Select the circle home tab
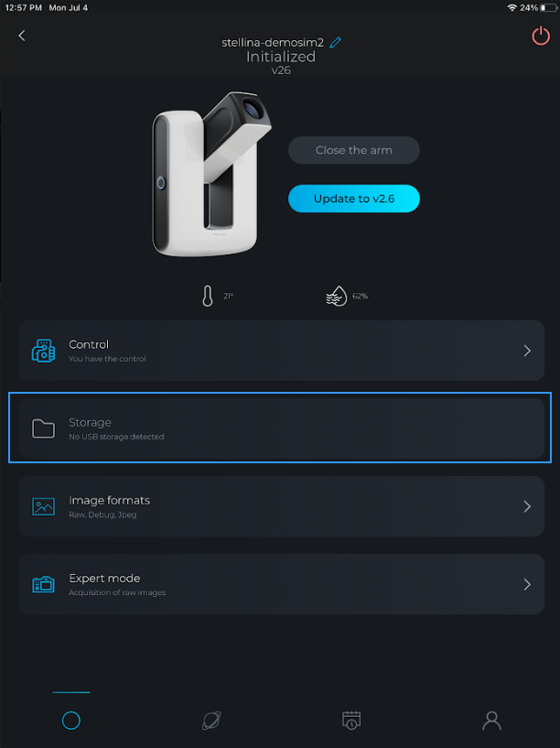This screenshot has width=560, height=748. point(71,721)
